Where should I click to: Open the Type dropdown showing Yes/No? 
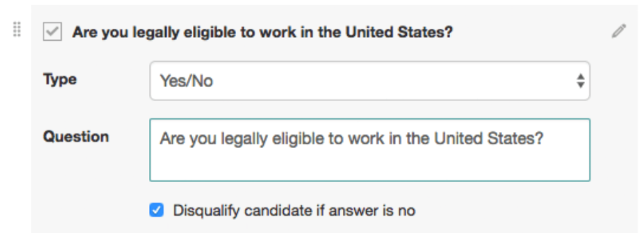[x=369, y=81]
